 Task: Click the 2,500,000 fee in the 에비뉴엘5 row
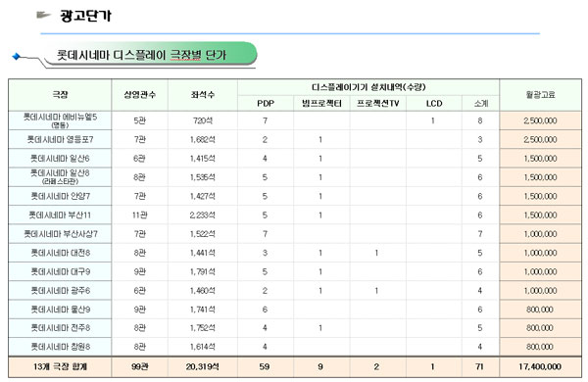[x=540, y=120]
